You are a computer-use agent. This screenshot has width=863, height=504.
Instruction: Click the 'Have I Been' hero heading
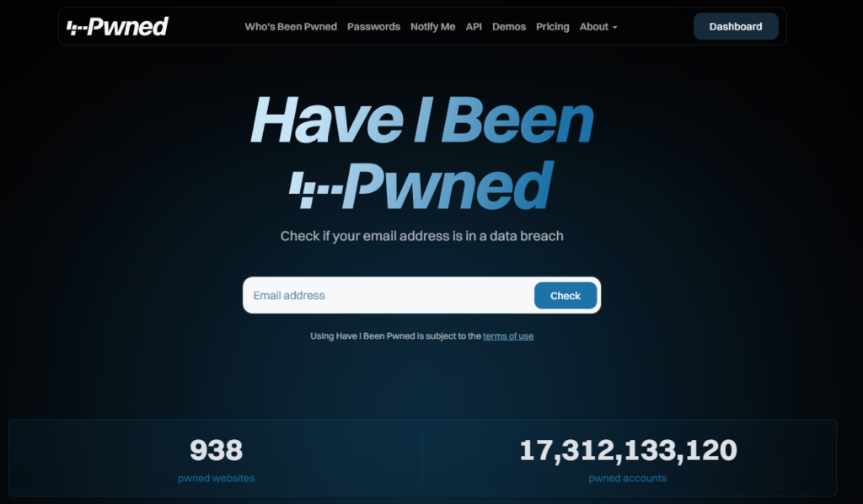tap(422, 120)
